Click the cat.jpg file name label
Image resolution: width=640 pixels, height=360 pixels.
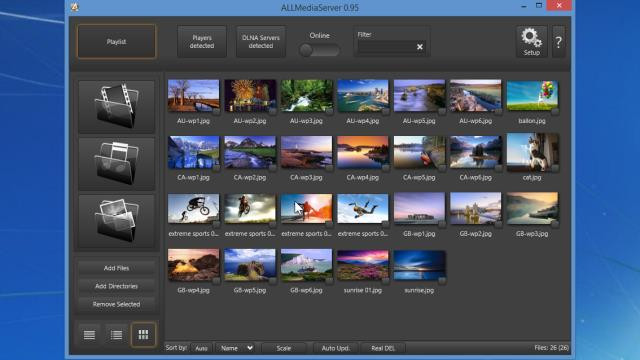pos(532,178)
